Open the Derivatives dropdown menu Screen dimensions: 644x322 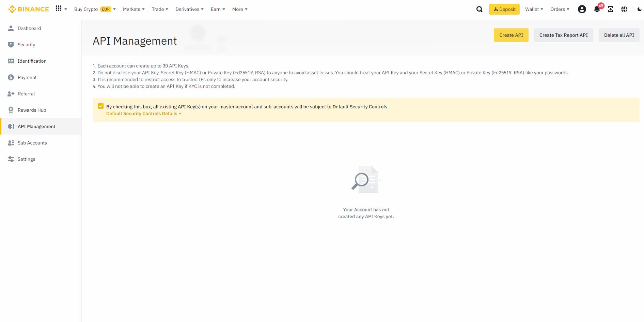(190, 9)
